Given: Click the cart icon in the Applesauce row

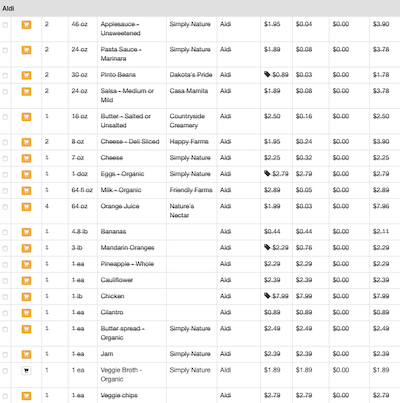Looking at the screenshot, I should point(26,25).
